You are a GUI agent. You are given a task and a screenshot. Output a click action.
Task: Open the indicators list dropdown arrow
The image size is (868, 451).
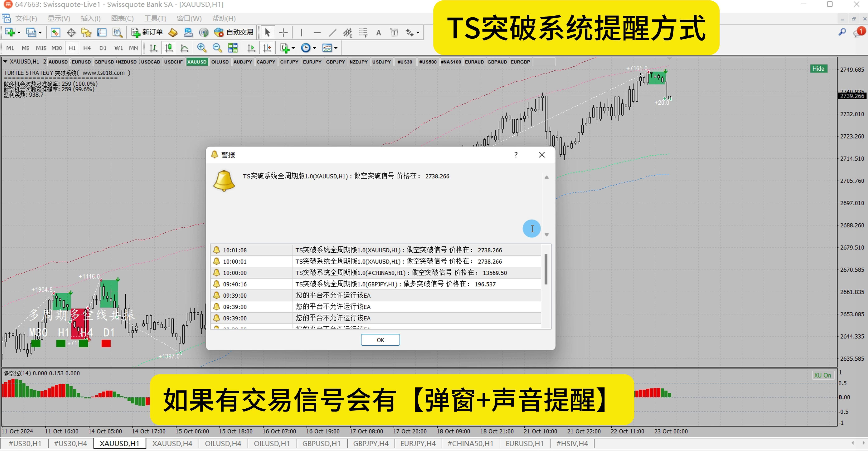click(x=293, y=48)
